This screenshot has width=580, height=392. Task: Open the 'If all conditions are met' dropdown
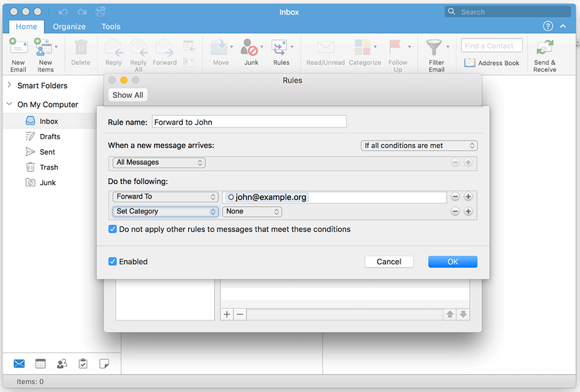(419, 145)
